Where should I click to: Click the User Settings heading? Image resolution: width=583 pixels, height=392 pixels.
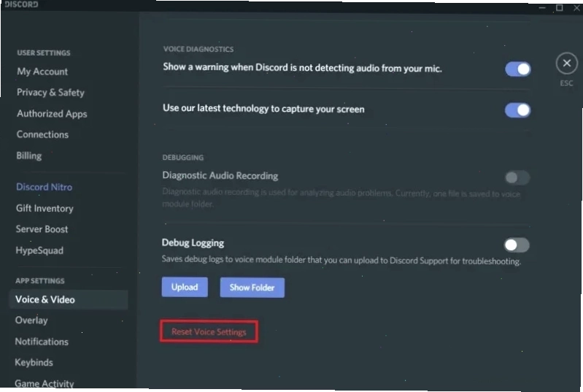pyautogui.click(x=44, y=53)
